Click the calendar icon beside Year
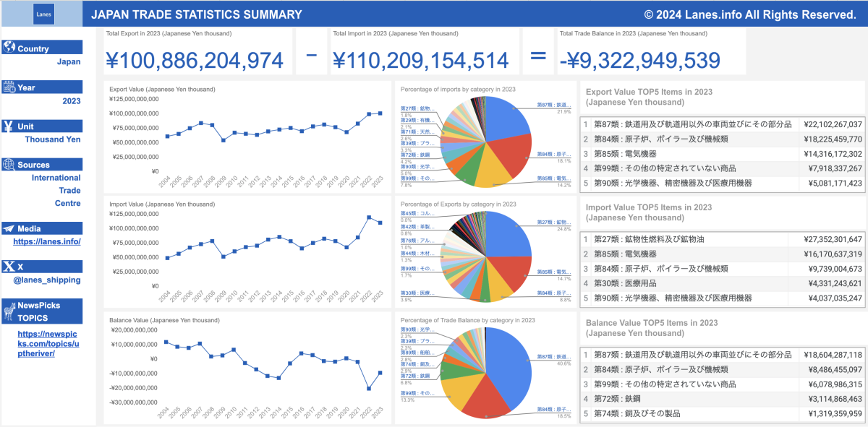 [x=9, y=87]
